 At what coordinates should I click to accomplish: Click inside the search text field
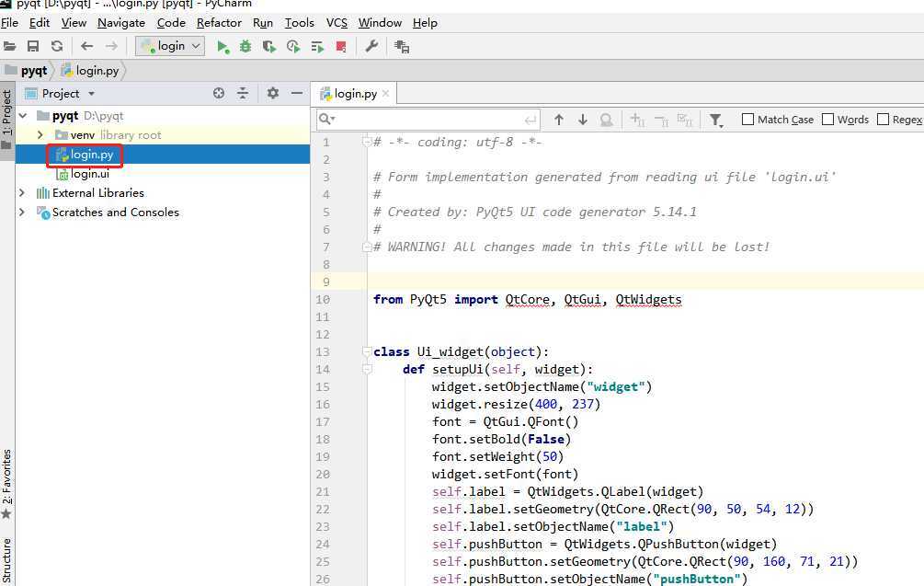pyautogui.click(x=428, y=120)
